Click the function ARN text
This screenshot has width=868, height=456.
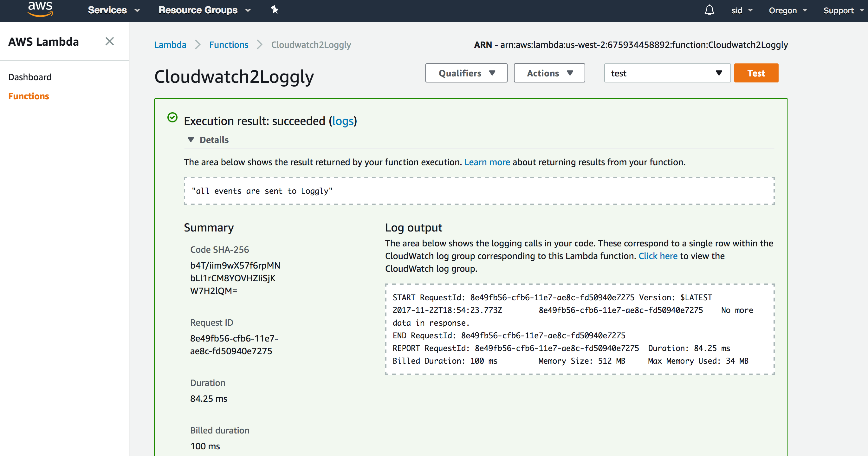[x=631, y=45]
